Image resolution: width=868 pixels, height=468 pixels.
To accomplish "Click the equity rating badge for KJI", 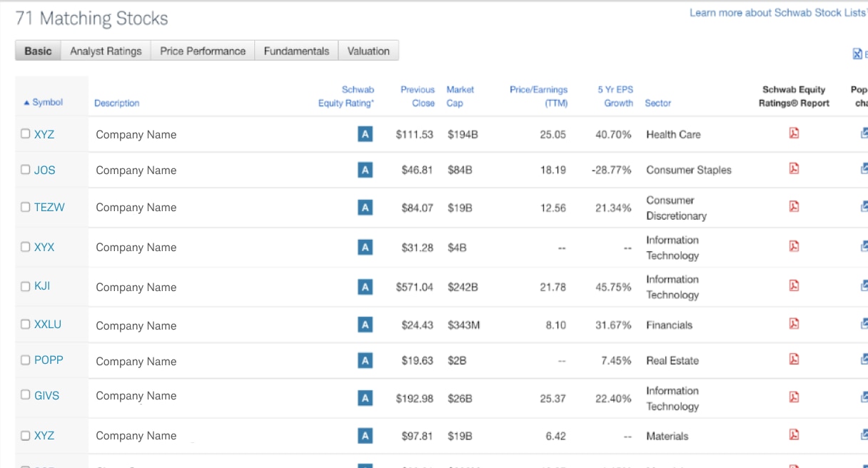I will 365,287.
